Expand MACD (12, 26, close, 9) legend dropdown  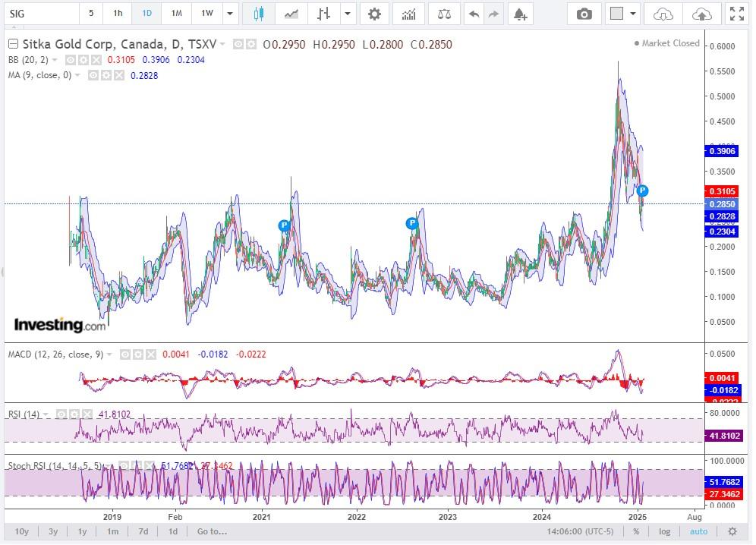[109, 354]
